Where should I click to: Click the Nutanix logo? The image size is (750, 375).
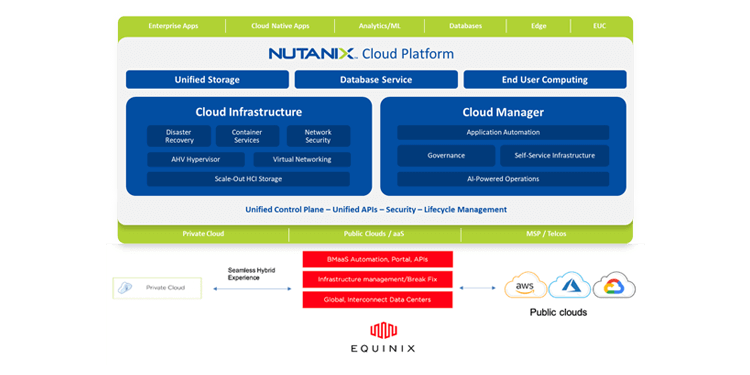(x=313, y=53)
